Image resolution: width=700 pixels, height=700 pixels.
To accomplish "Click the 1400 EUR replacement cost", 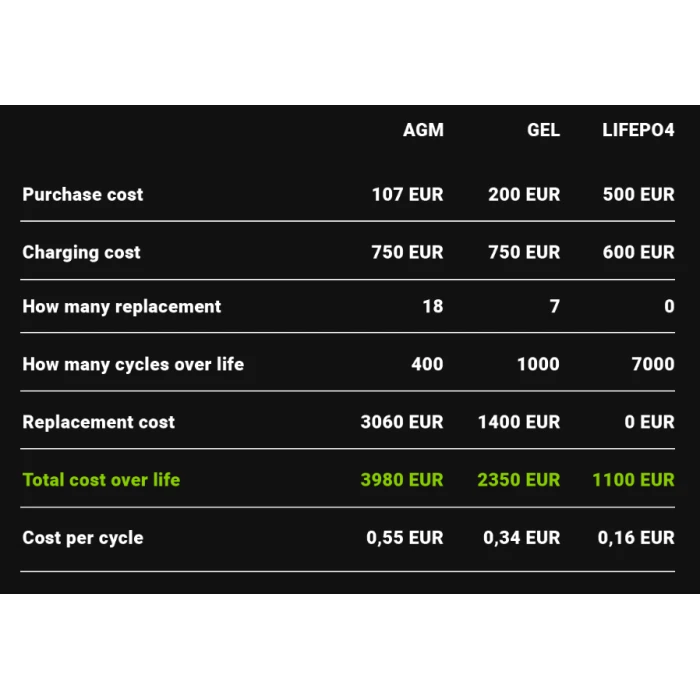I will click(519, 422).
